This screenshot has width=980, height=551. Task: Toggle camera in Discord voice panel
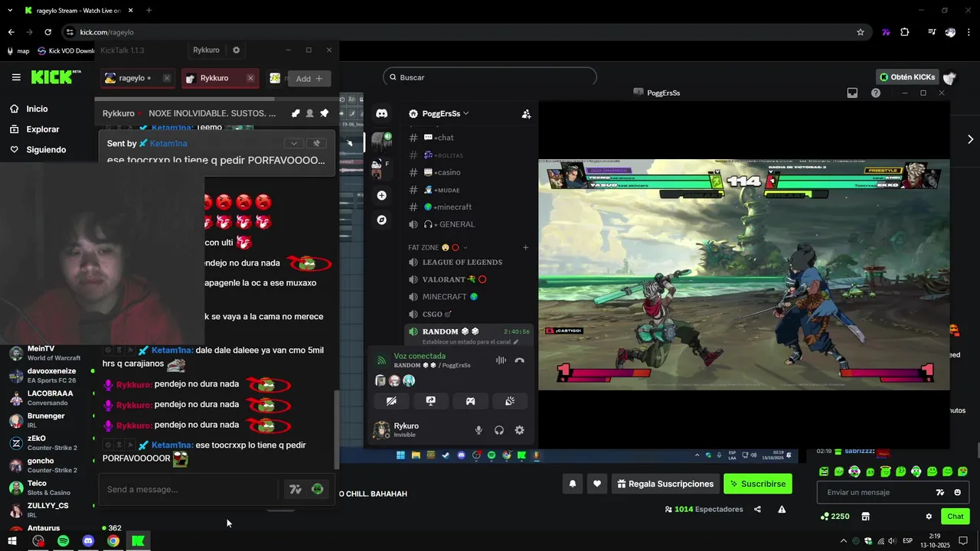pos(391,401)
